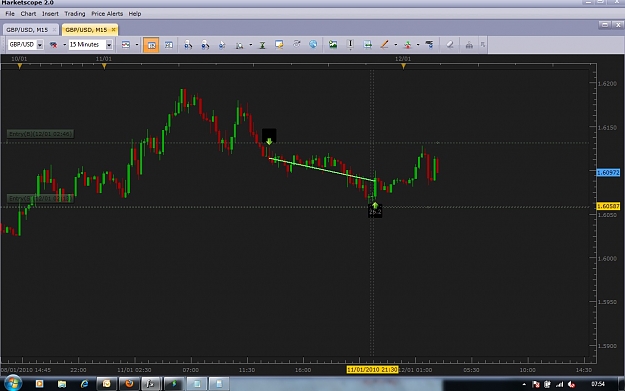Select the orange trend line pencil tool

point(384,45)
